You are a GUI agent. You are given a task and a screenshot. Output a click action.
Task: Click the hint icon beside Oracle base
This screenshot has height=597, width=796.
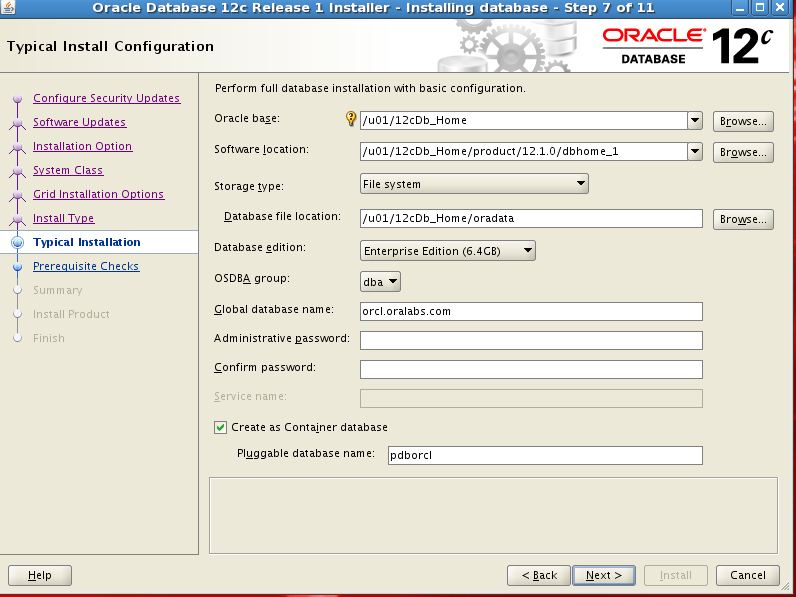(351, 120)
